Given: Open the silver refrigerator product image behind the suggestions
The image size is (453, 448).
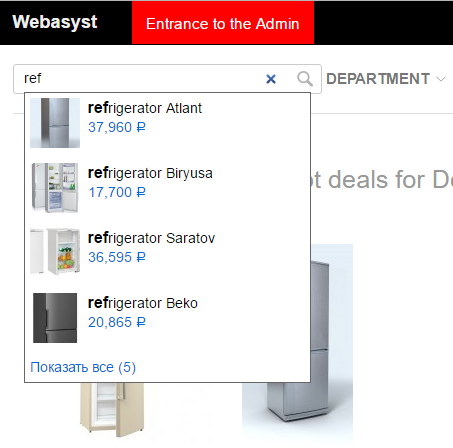Looking at the screenshot, I should pos(332,343).
